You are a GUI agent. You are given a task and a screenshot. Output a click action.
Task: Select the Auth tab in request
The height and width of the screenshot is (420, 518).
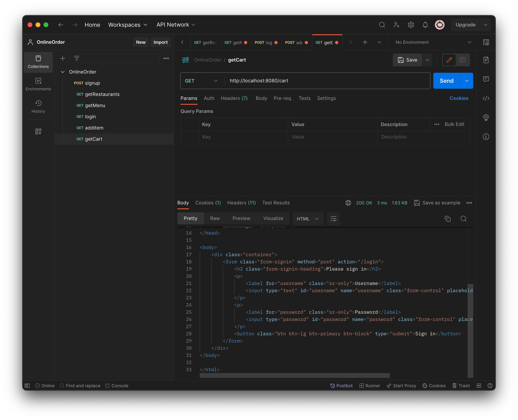click(209, 98)
